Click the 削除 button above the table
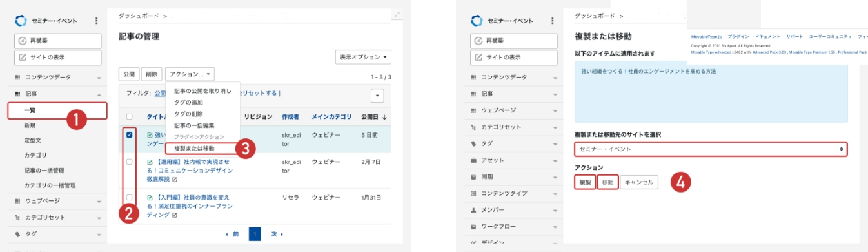Image resolution: width=868 pixels, height=252 pixels. pos(151,74)
